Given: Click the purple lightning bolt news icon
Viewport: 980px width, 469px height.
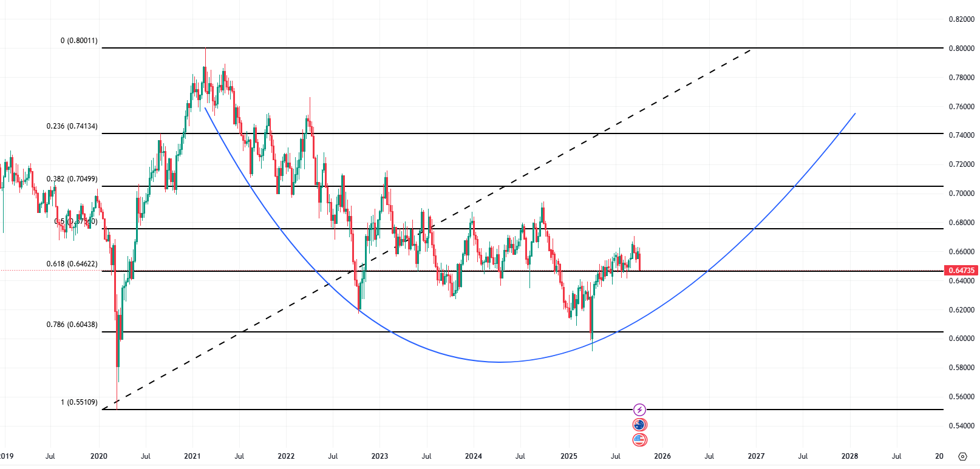Looking at the screenshot, I should click(x=639, y=410).
